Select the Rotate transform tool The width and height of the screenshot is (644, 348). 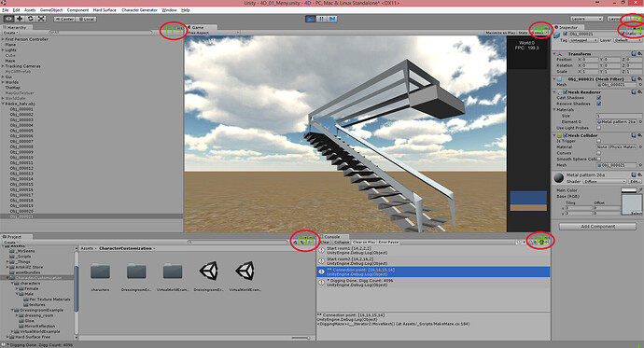pyautogui.click(x=31, y=19)
